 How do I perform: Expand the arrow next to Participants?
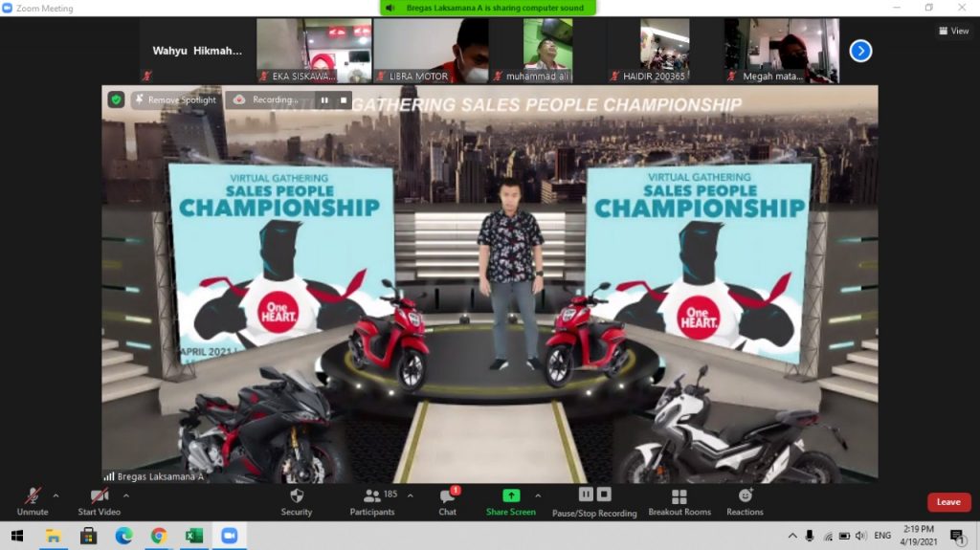411,495
